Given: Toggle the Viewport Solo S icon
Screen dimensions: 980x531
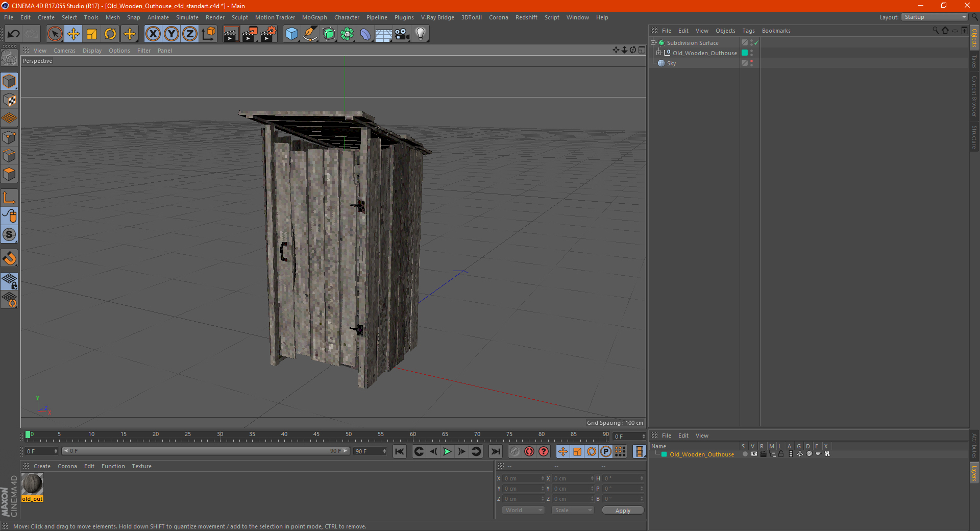Looking at the screenshot, I should click(x=9, y=234).
